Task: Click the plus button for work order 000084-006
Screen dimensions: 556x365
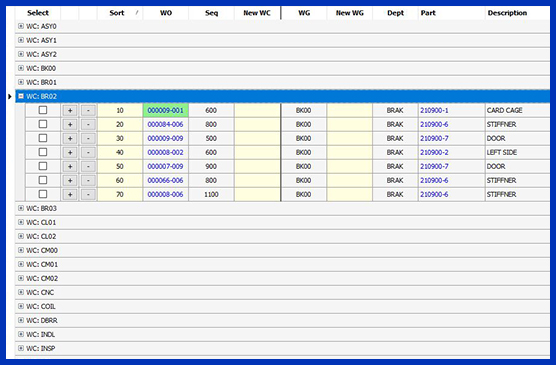Action: click(x=70, y=125)
